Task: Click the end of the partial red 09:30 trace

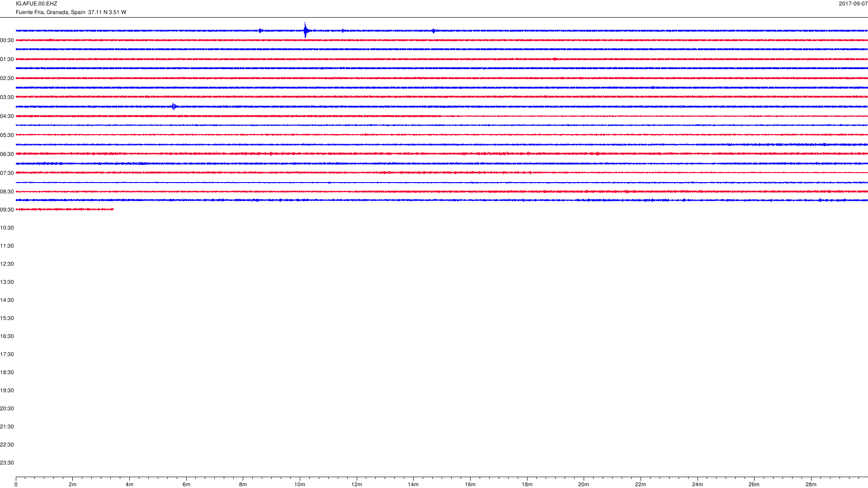Action: [x=113, y=209]
